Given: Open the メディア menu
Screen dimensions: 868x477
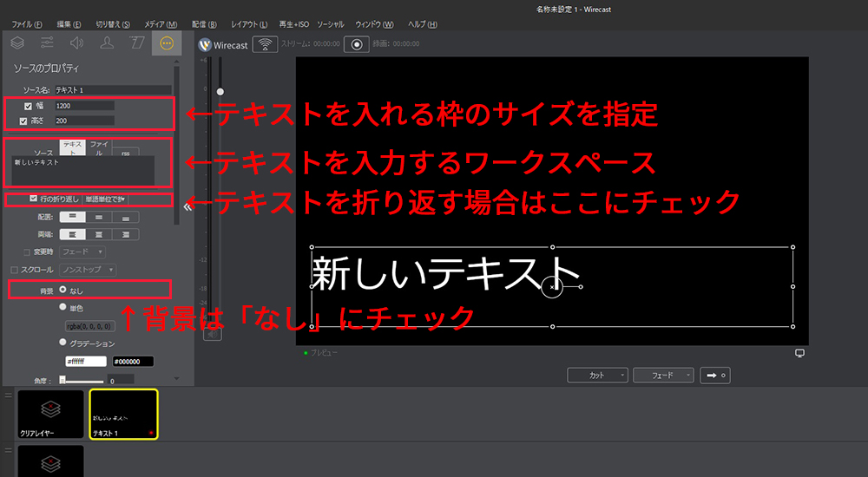Looking at the screenshot, I should click(x=159, y=23).
